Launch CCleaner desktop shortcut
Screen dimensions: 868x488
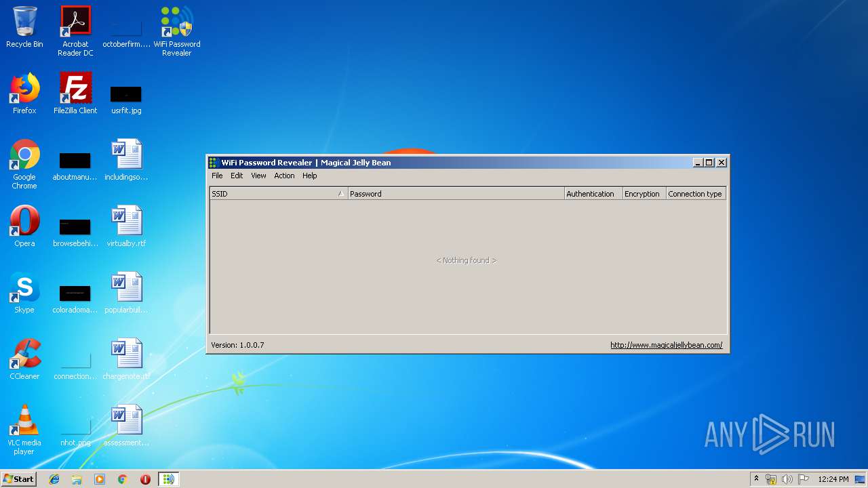pyautogui.click(x=24, y=359)
